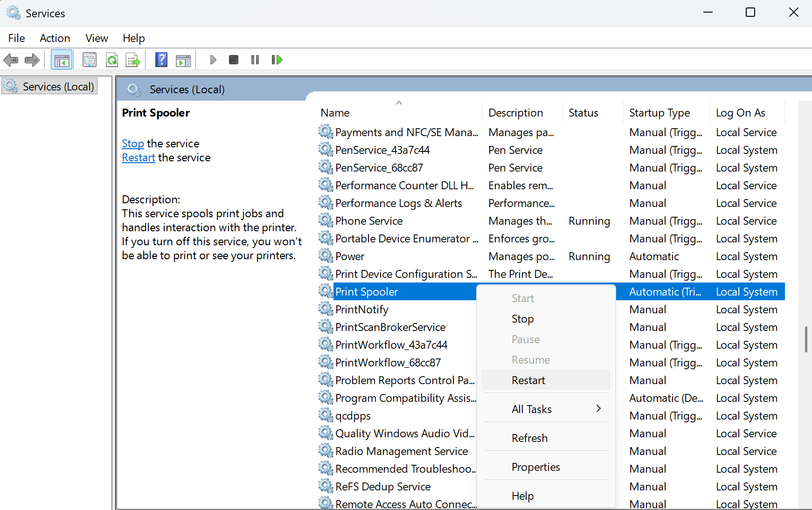Sort by the Startup Type column header
The image size is (812, 510).
pos(666,113)
